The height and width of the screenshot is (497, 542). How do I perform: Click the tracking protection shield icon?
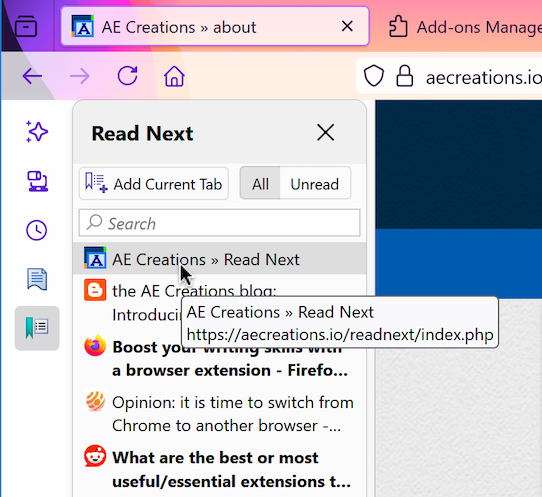[x=374, y=76]
